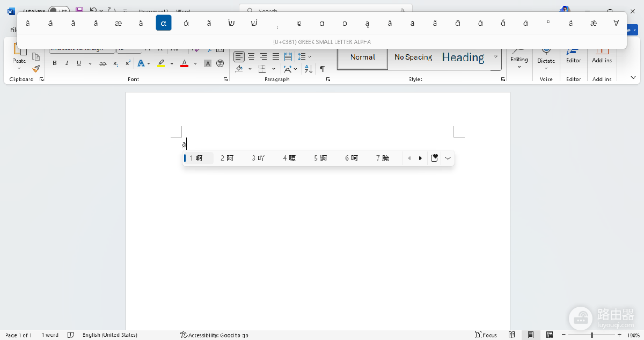This screenshot has height=340, width=644.
Task: Open the Add-ins button
Action: coord(602,54)
